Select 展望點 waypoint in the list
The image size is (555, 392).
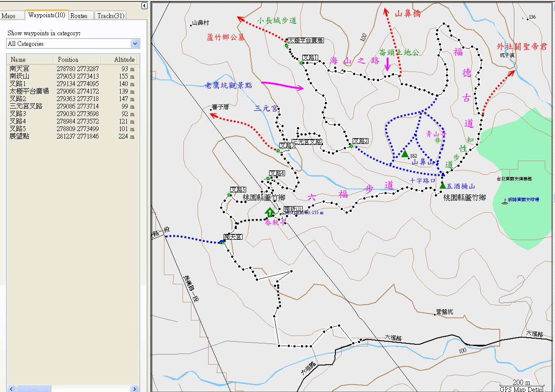point(19,136)
